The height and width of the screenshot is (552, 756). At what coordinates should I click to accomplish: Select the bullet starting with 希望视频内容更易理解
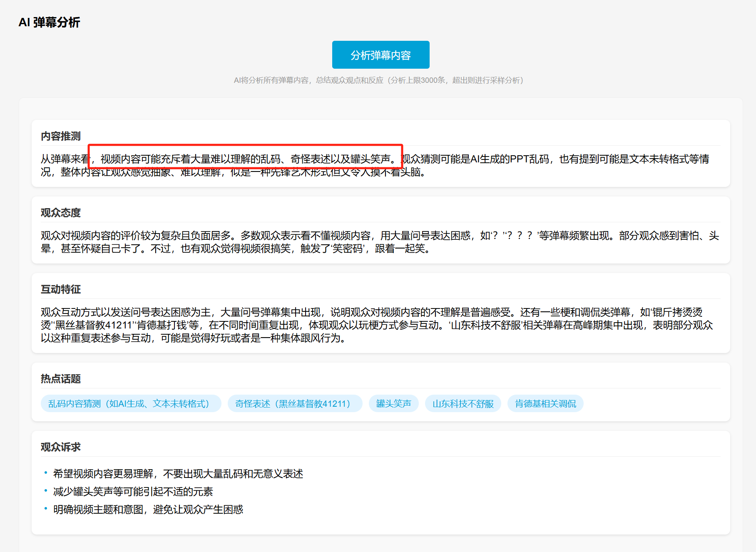[178, 474]
